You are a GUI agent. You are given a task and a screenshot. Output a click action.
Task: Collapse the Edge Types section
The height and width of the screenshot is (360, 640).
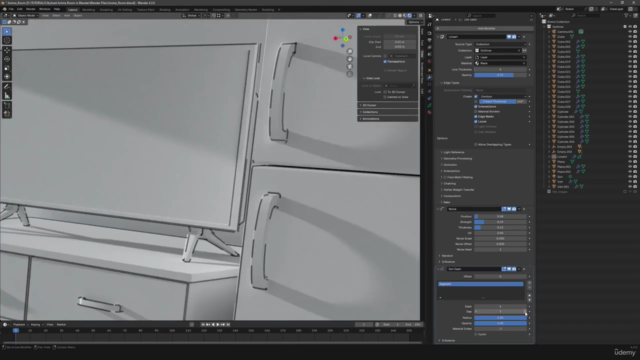pyautogui.click(x=450, y=83)
